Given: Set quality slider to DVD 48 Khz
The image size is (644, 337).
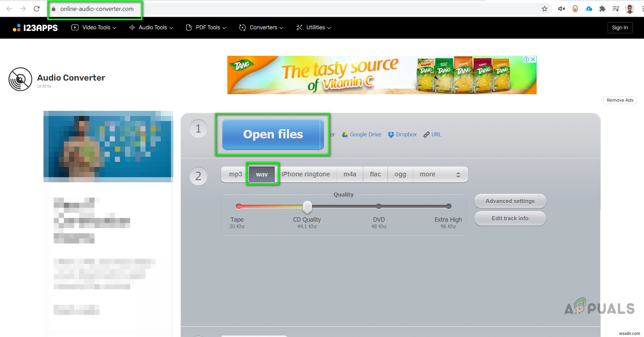Looking at the screenshot, I should pos(379,206).
